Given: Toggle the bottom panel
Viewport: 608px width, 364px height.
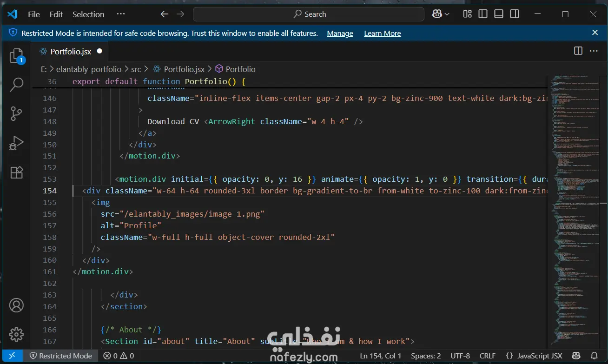Looking at the screenshot, I should coord(499,14).
